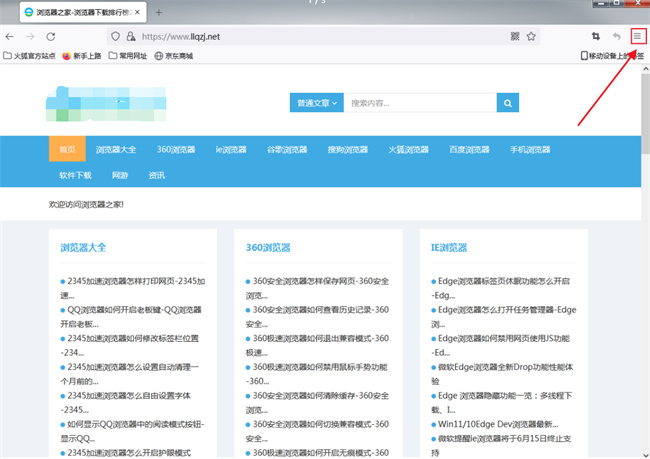Go back with the left arrow
This screenshot has height=459, width=650.
10,36
